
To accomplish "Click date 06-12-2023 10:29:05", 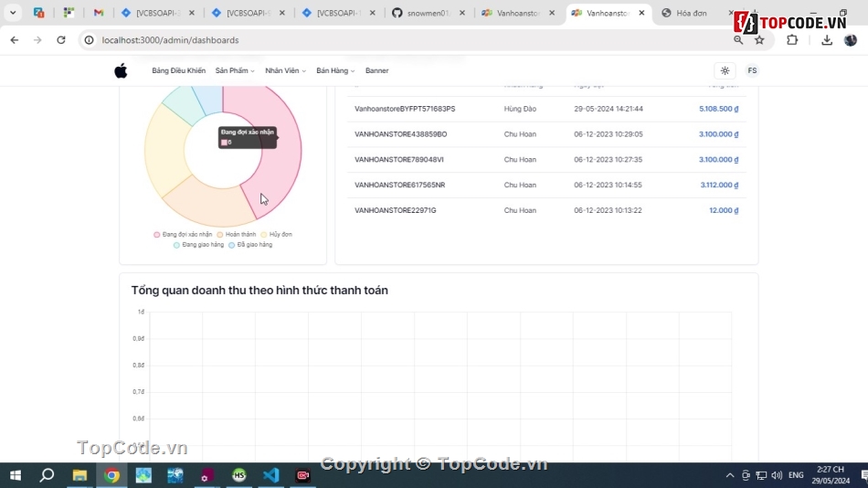I will [x=608, y=134].
